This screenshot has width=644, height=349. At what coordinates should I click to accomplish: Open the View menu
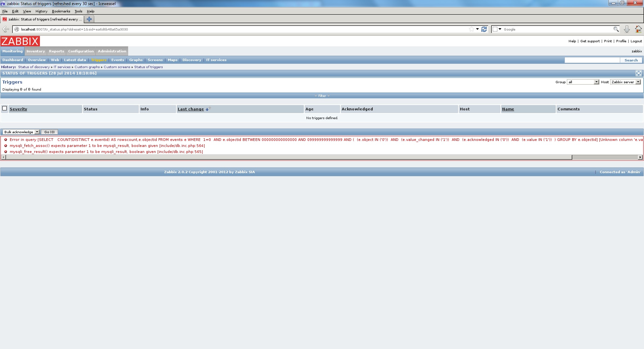coord(27,11)
